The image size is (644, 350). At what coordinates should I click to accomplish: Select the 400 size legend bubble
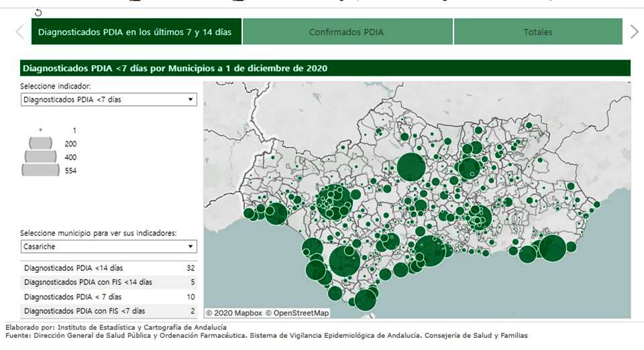[41, 156]
